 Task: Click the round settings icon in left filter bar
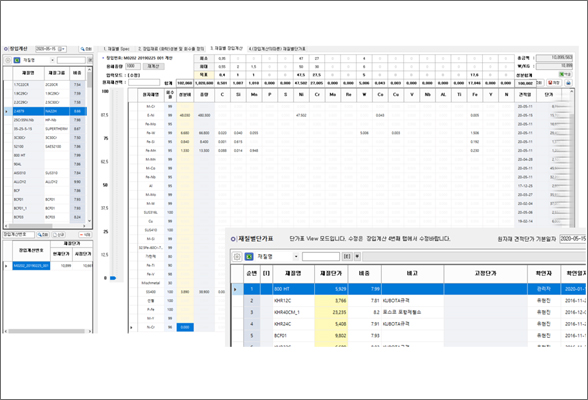tap(8, 60)
